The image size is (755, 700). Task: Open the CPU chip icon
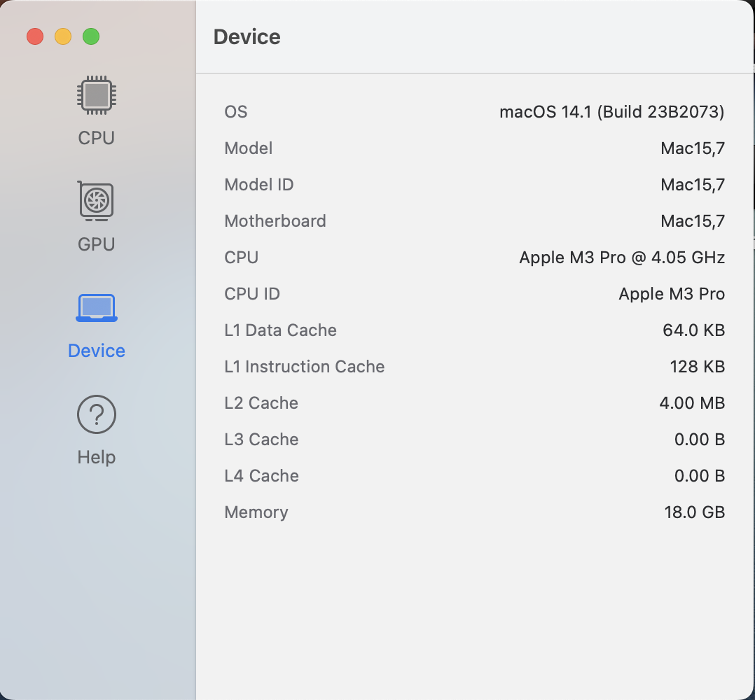pos(96,96)
